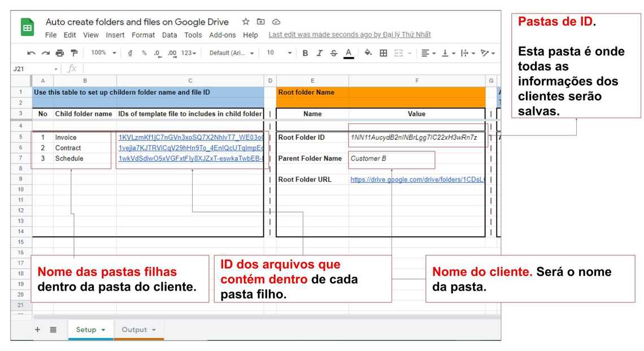644x351 pixels.
Task: Open the zoom level dropdown
Action: pos(103,53)
